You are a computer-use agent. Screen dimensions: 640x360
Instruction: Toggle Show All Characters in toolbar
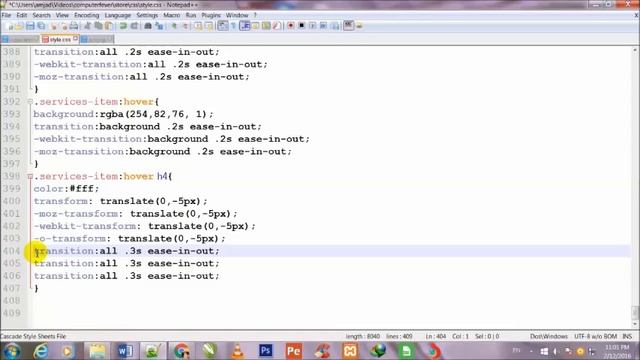coord(233,26)
